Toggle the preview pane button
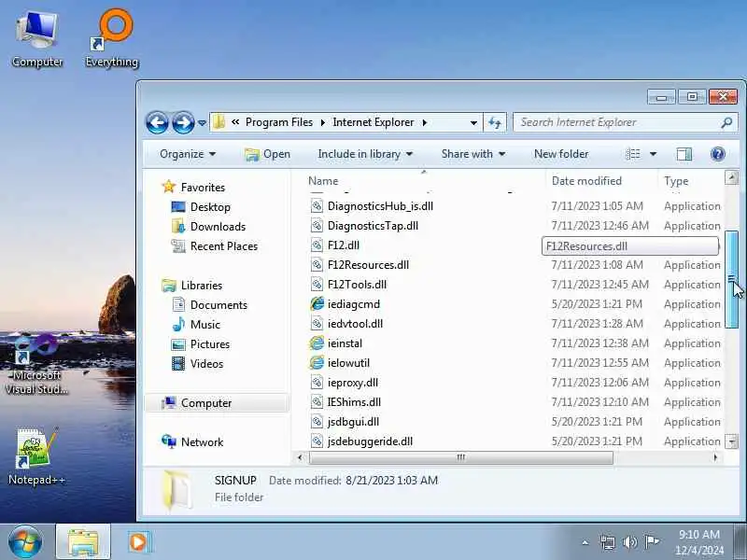The height and width of the screenshot is (560, 747). 684,154
